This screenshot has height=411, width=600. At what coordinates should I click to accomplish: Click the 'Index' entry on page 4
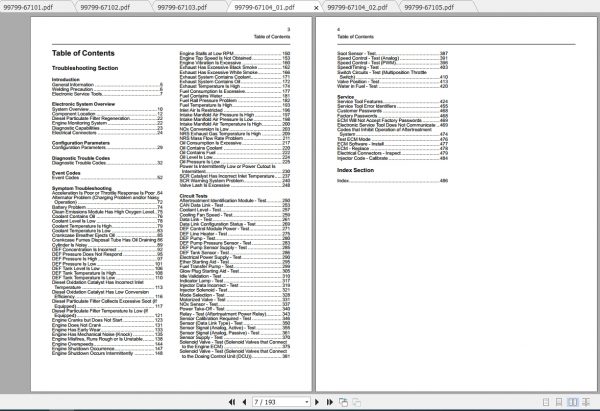click(x=392, y=181)
